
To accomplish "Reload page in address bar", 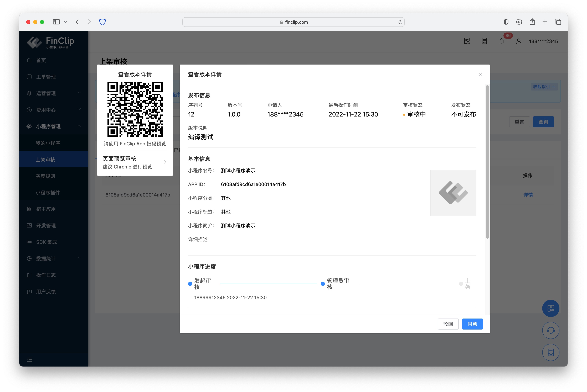I will tap(400, 22).
